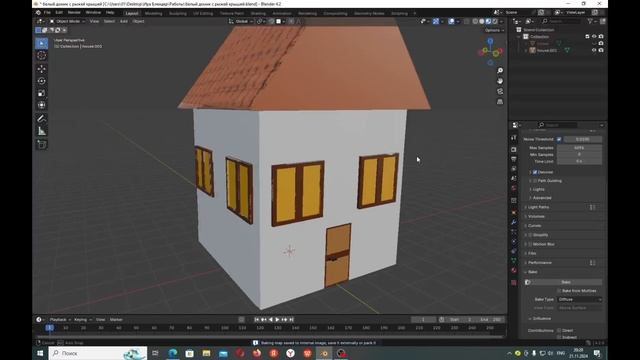Open the Object properties tab

click(514, 213)
